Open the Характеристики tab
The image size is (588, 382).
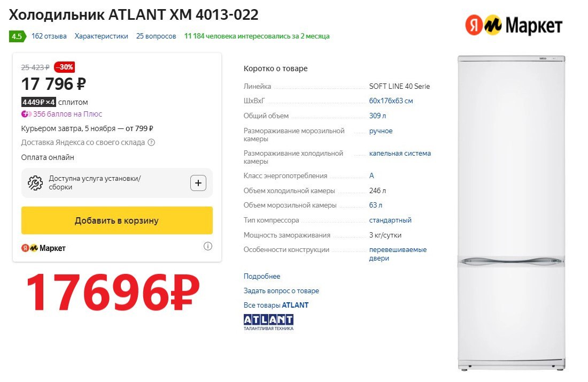tap(102, 36)
